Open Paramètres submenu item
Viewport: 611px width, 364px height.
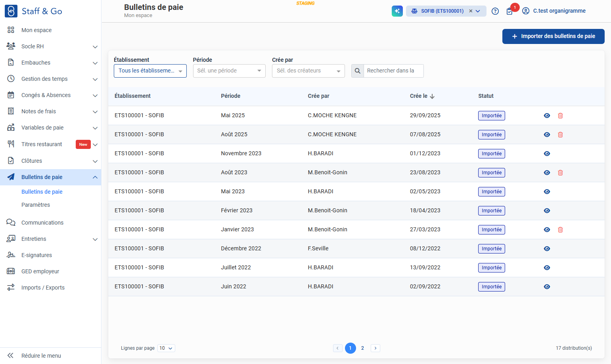click(36, 205)
